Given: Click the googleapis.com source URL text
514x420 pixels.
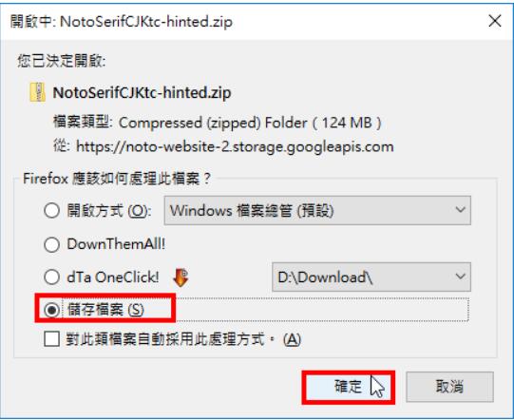Looking at the screenshot, I should coord(235,146).
